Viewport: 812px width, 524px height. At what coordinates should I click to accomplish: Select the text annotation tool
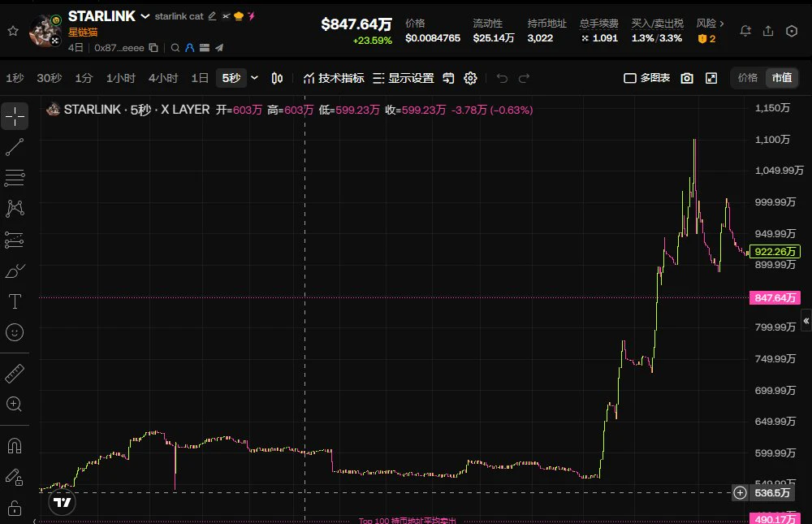point(15,301)
